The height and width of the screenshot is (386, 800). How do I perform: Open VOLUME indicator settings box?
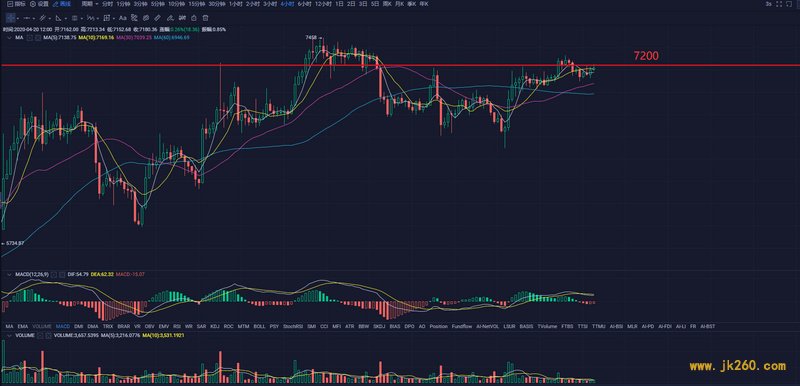pos(48,336)
